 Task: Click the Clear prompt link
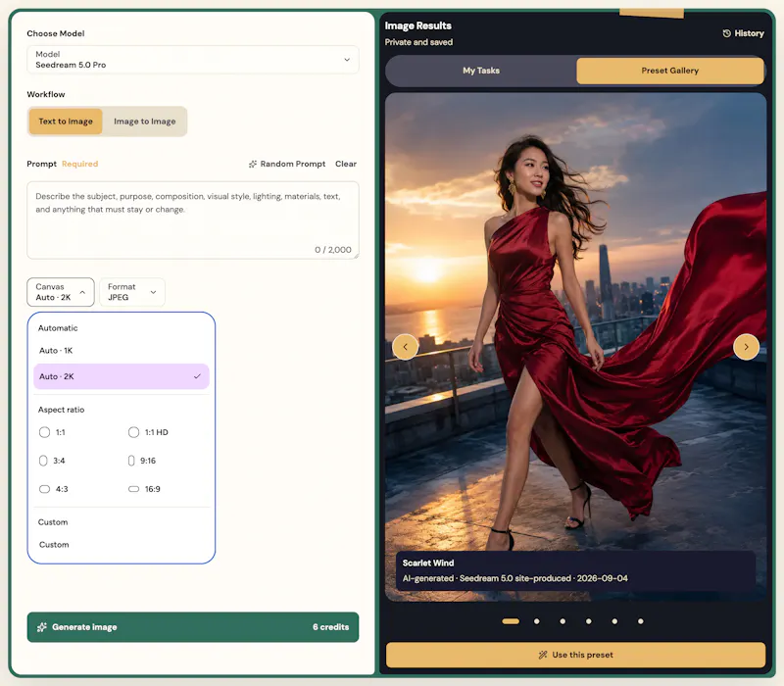(x=346, y=164)
